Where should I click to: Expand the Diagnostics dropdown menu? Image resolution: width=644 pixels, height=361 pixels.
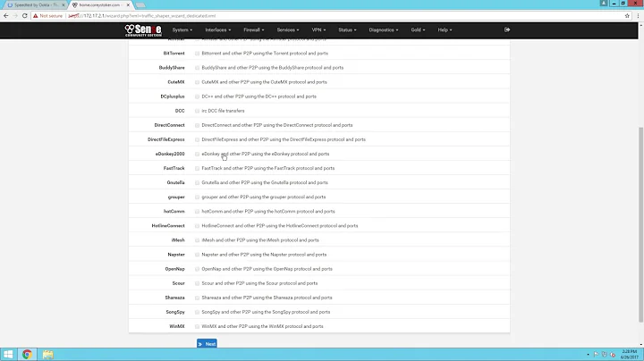pos(383,30)
